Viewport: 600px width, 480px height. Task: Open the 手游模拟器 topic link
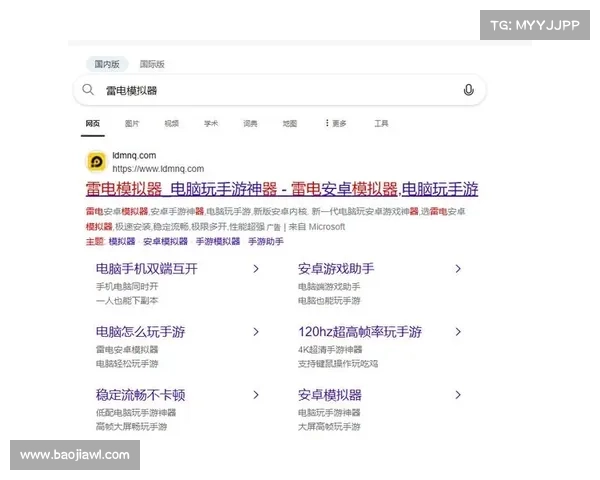point(218,242)
